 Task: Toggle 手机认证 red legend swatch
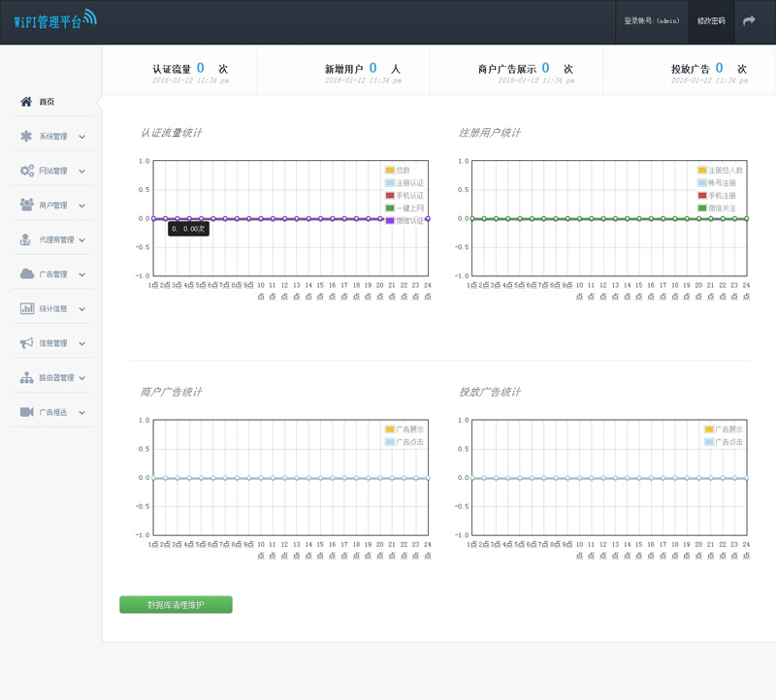click(x=390, y=196)
